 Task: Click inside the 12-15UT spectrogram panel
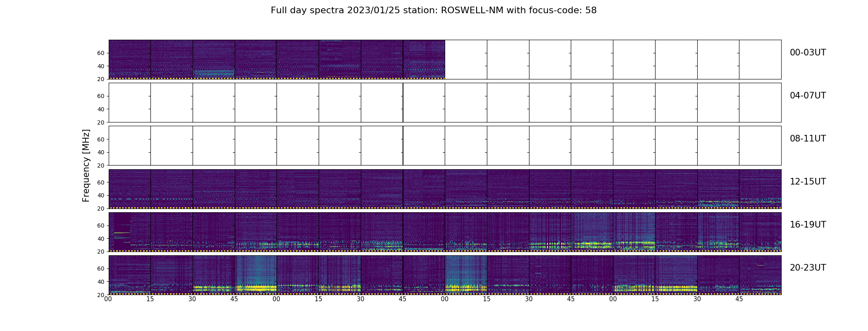[445, 189]
